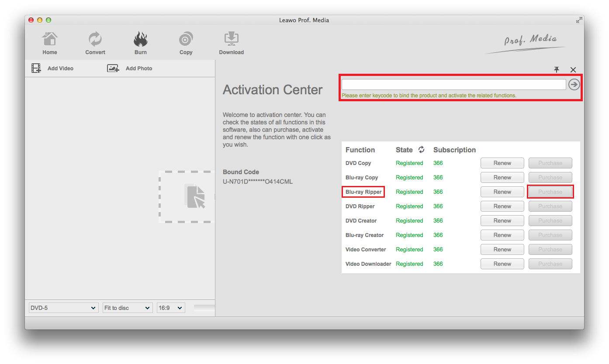Renew the DVD Creator subscription
Image resolution: width=609 pixels, height=364 pixels.
pyautogui.click(x=502, y=221)
